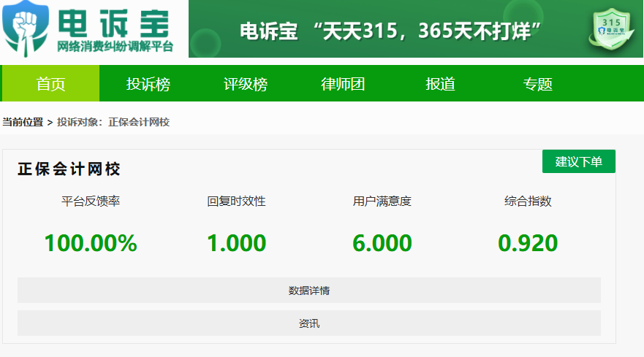Click the 电诉宝 logo wordmark
This screenshot has height=357, width=644.
click(114, 23)
